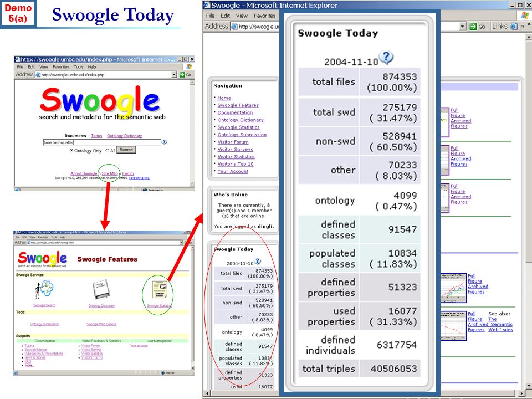This screenshot has width=532, height=399.
Task: Click Visitor's Top 10 in Navigation panel
Action: point(236,164)
